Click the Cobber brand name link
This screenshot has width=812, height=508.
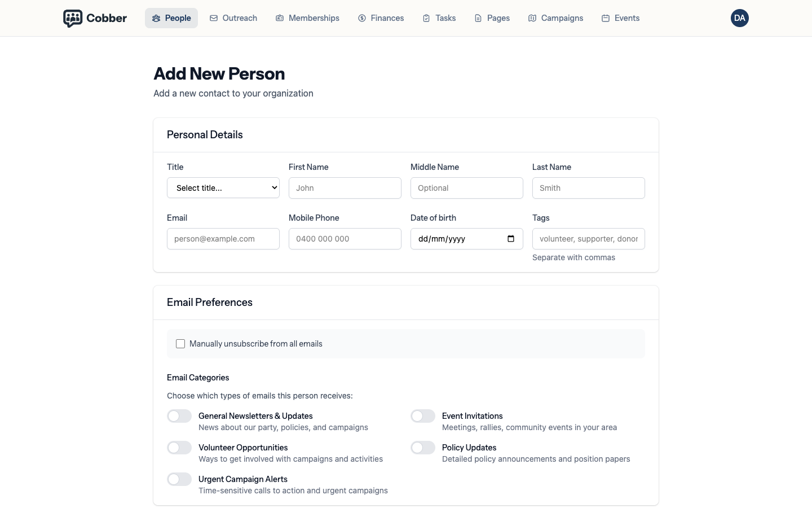tap(107, 18)
